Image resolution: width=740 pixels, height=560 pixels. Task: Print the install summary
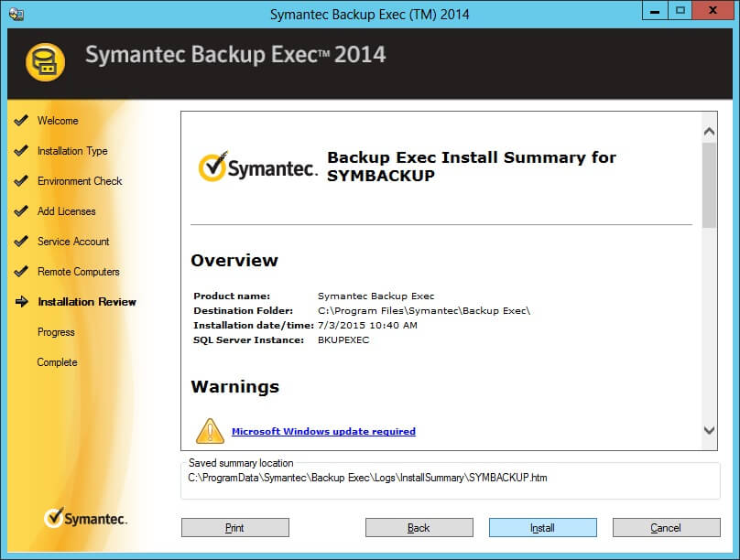point(235,527)
